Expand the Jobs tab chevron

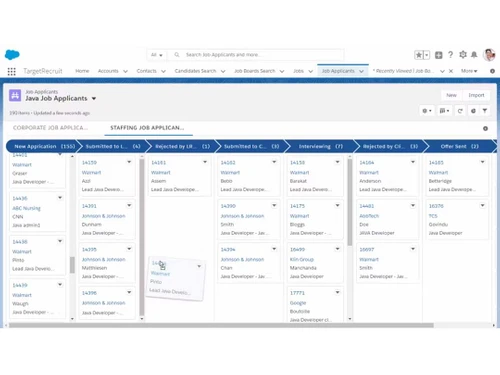pyautogui.click(x=310, y=71)
